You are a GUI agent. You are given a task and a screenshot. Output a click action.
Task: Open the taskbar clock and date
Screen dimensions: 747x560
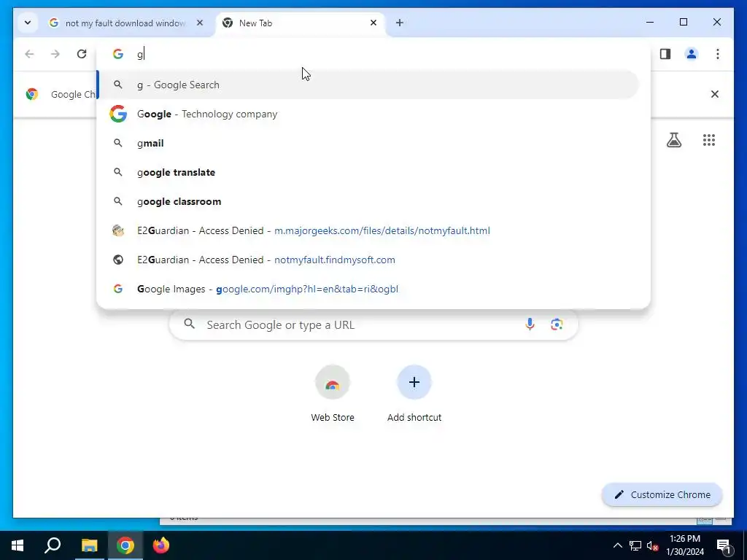(685, 545)
